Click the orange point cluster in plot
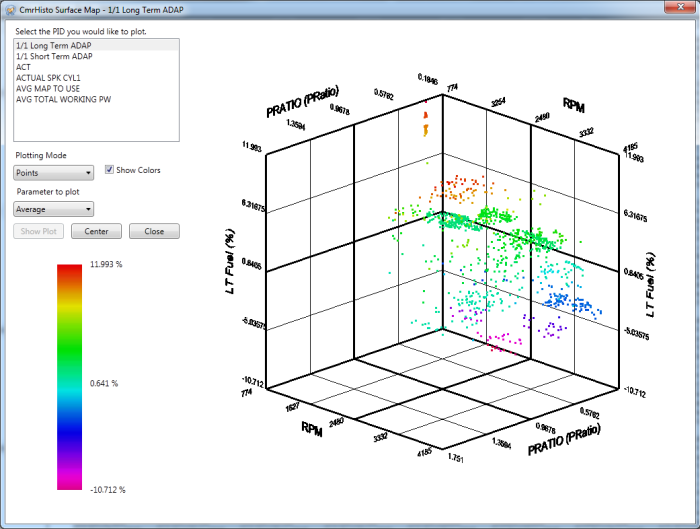 (x=460, y=190)
